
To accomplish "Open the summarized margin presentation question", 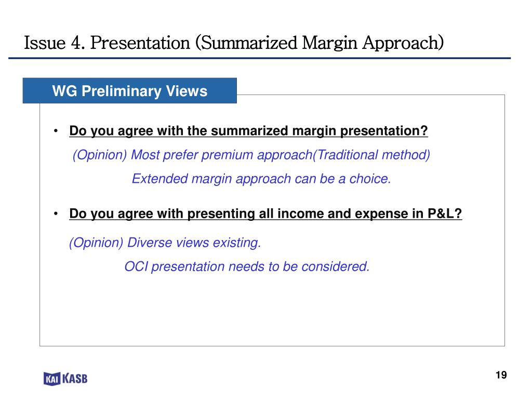I will point(248,131).
